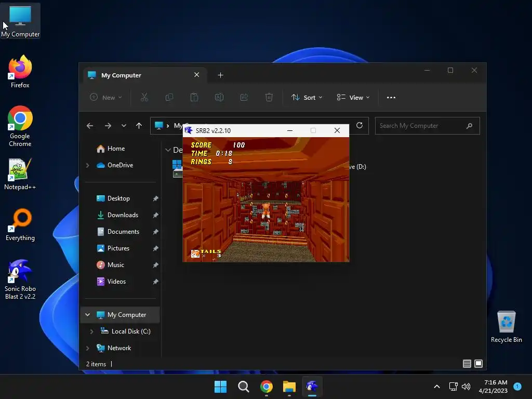532x399 pixels.
Task: Close the My Computer tab
Action: point(196,75)
